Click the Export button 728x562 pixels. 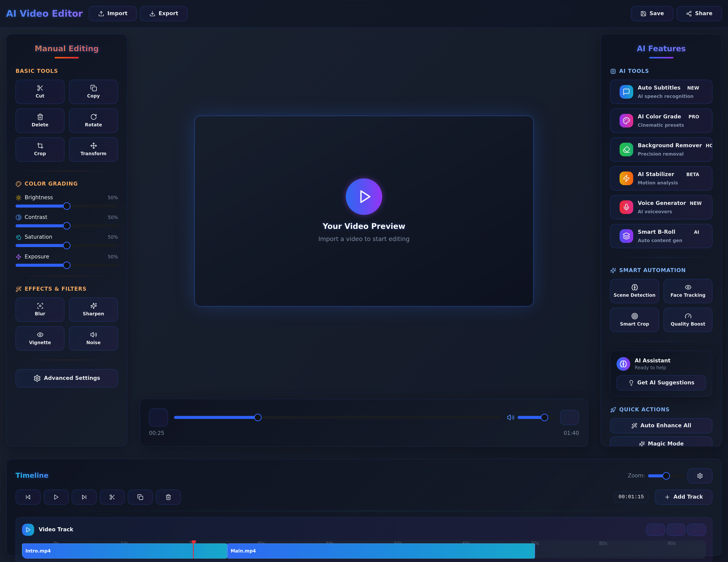[x=164, y=13]
